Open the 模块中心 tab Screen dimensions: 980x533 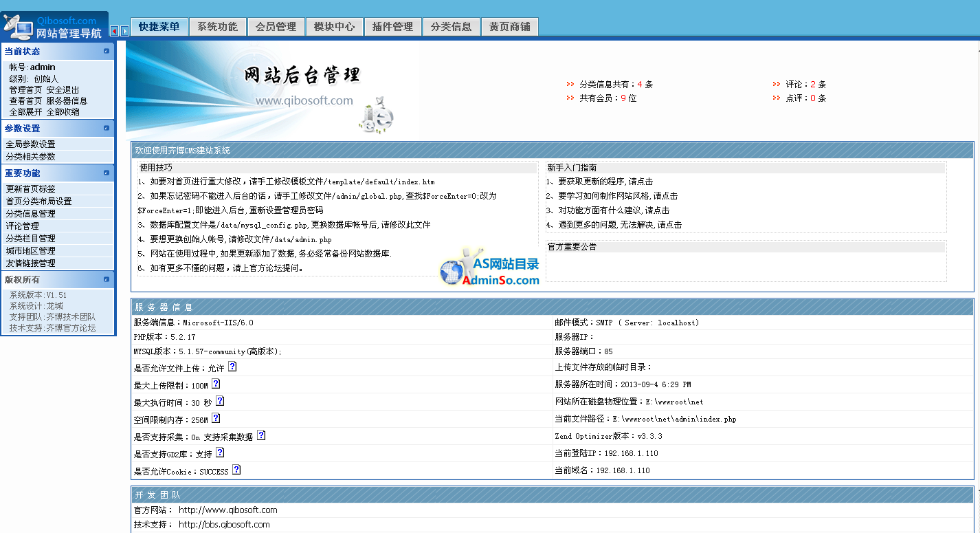pyautogui.click(x=334, y=26)
